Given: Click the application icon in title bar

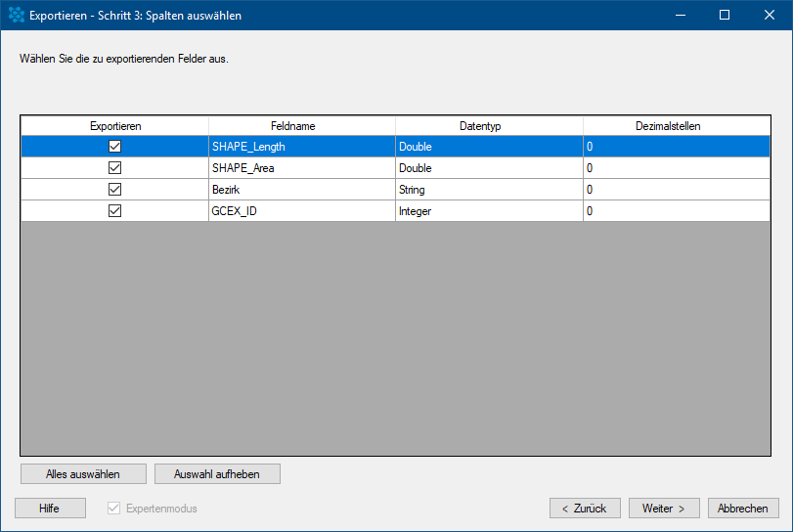Looking at the screenshot, I should click(16, 16).
